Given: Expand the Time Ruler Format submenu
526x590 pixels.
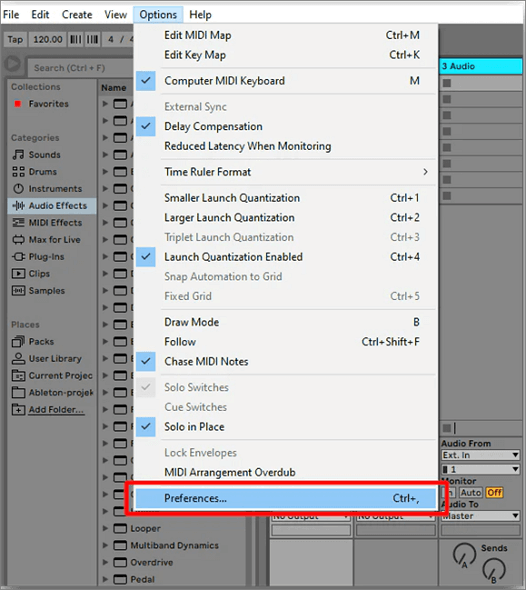Looking at the screenshot, I should pos(286,172).
